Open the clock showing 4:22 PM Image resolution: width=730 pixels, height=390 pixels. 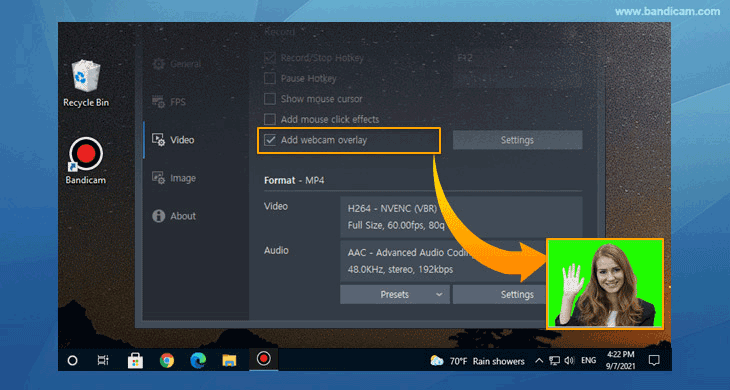pyautogui.click(x=620, y=361)
